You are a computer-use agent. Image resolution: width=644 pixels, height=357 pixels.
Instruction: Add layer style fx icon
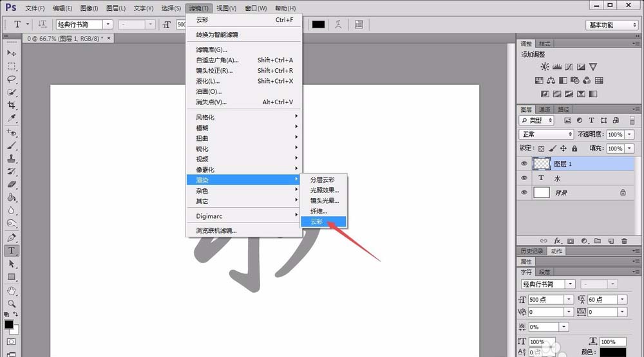557,241
